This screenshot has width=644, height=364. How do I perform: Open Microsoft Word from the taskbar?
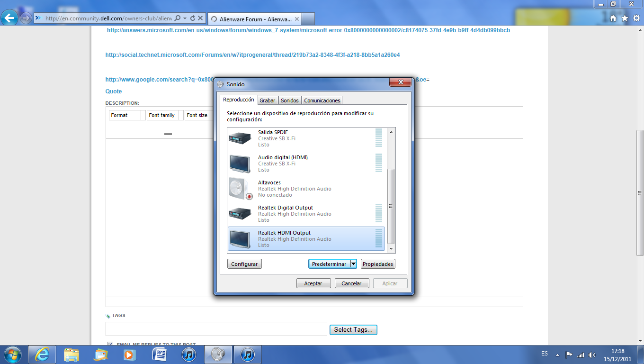[x=160, y=354]
